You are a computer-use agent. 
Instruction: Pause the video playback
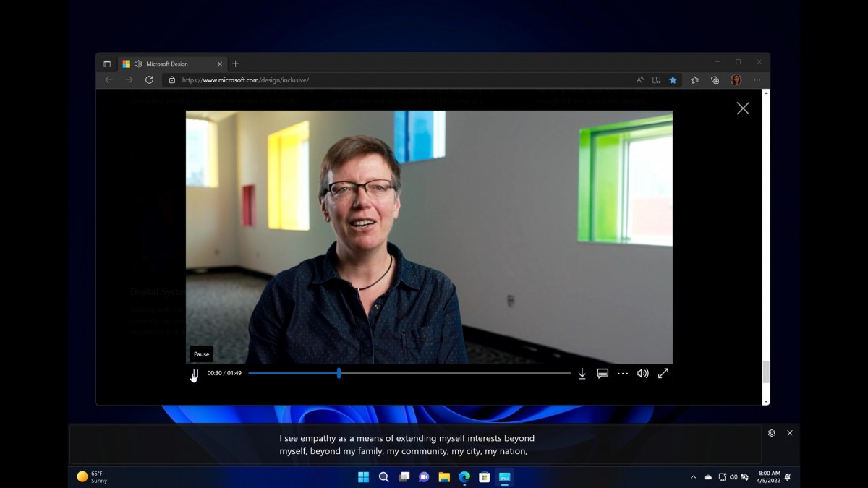click(x=194, y=373)
